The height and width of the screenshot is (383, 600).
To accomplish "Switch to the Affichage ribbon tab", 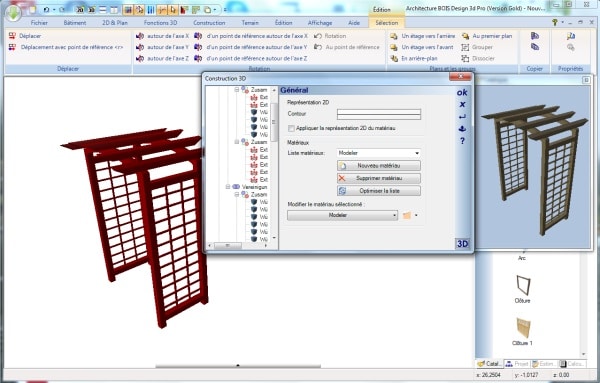I will point(320,23).
